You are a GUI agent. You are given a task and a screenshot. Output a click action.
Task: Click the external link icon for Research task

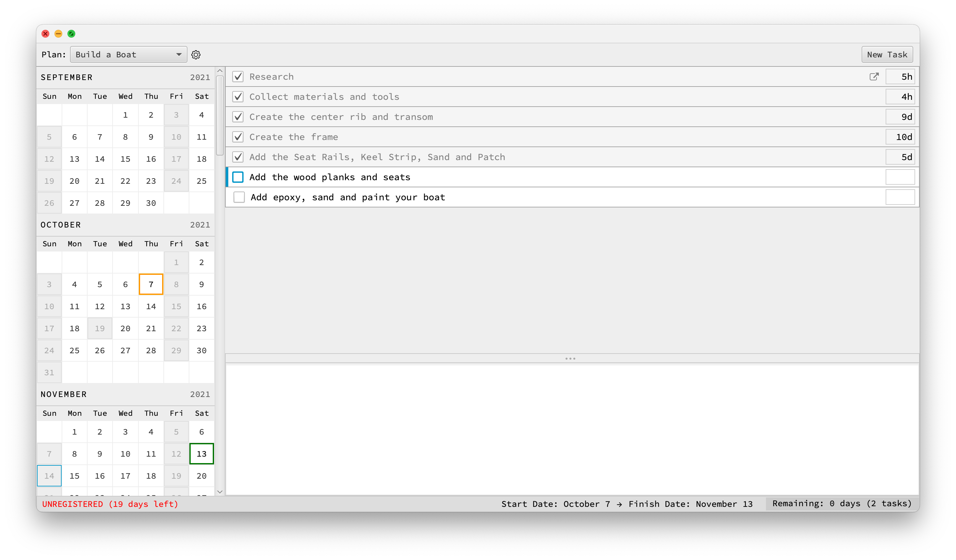(x=873, y=76)
